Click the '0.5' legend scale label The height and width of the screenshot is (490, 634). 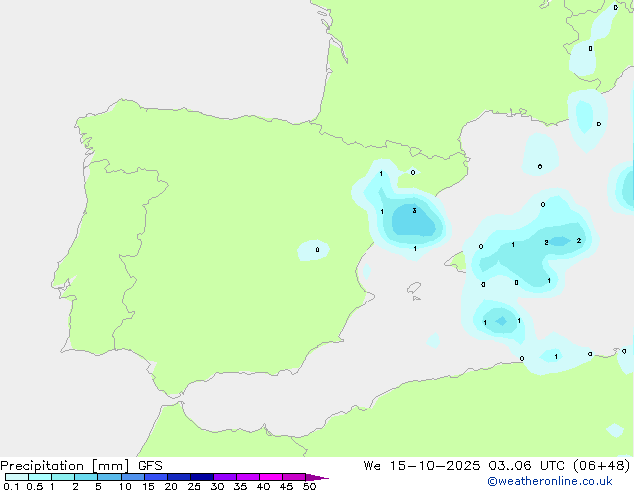[35, 486]
